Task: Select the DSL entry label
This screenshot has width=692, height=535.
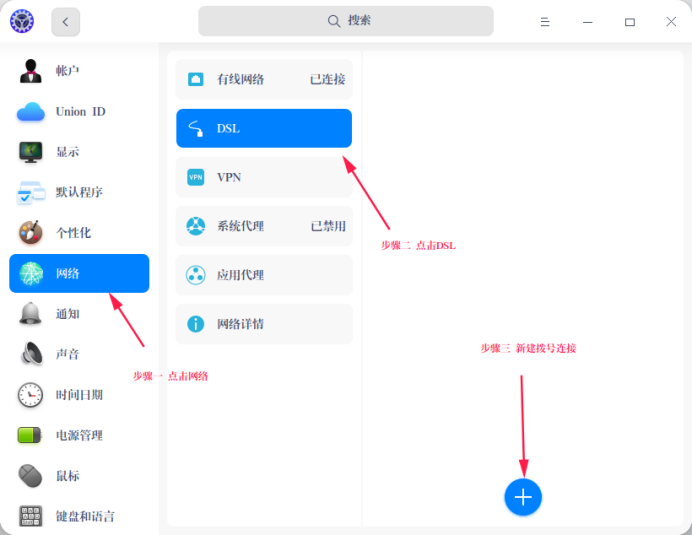Action: 228,128
